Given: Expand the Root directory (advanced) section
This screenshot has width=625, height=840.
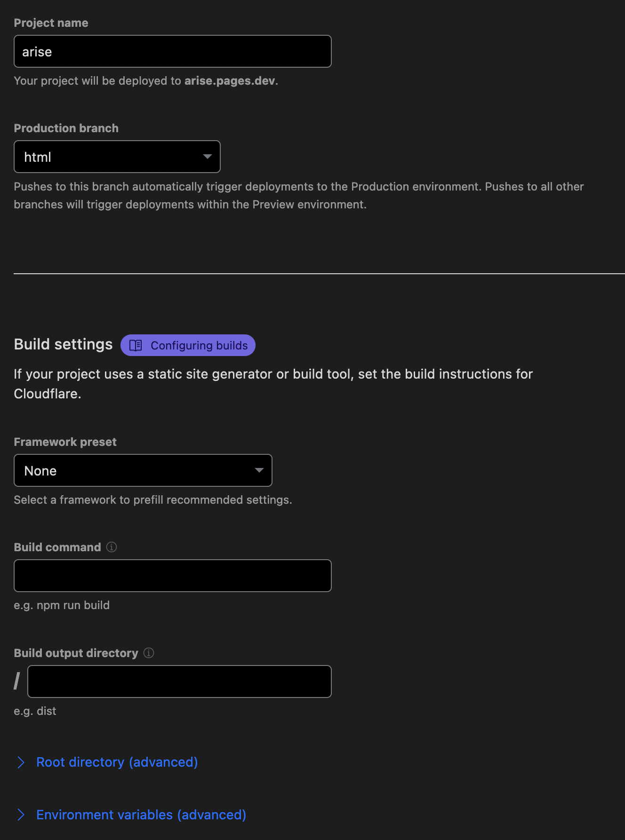Looking at the screenshot, I should 117,762.
